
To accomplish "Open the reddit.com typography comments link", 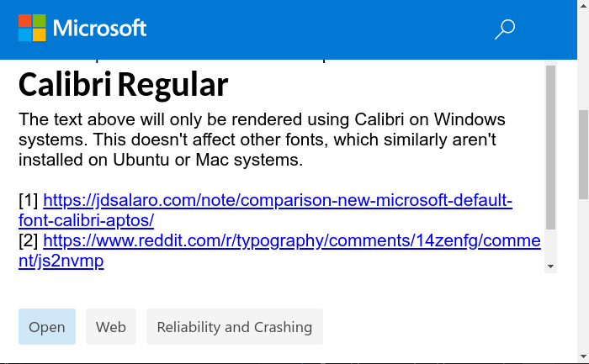I will coord(292,241).
